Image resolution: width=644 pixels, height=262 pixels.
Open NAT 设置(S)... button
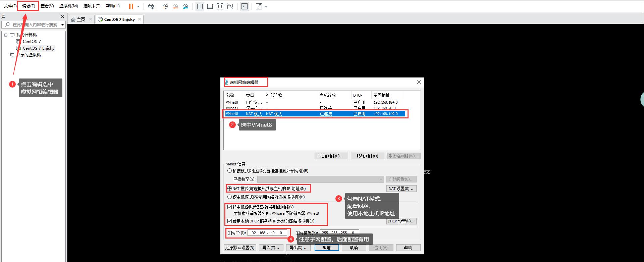point(401,189)
